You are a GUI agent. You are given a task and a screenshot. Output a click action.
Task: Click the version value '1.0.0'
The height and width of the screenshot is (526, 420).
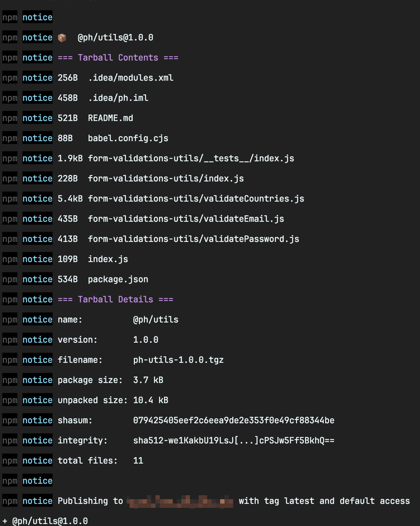pyautogui.click(x=146, y=340)
